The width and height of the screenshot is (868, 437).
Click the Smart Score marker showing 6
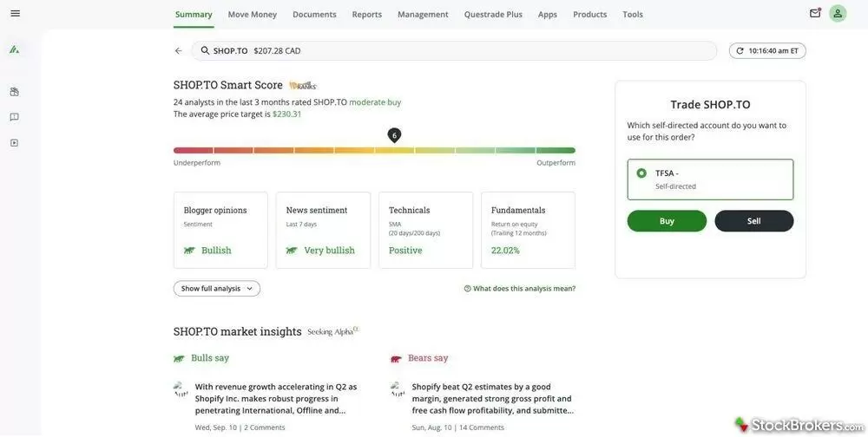click(394, 135)
